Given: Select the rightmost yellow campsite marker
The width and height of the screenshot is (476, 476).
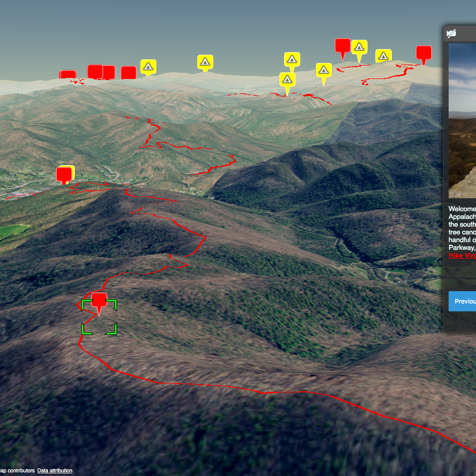Looking at the screenshot, I should (383, 56).
